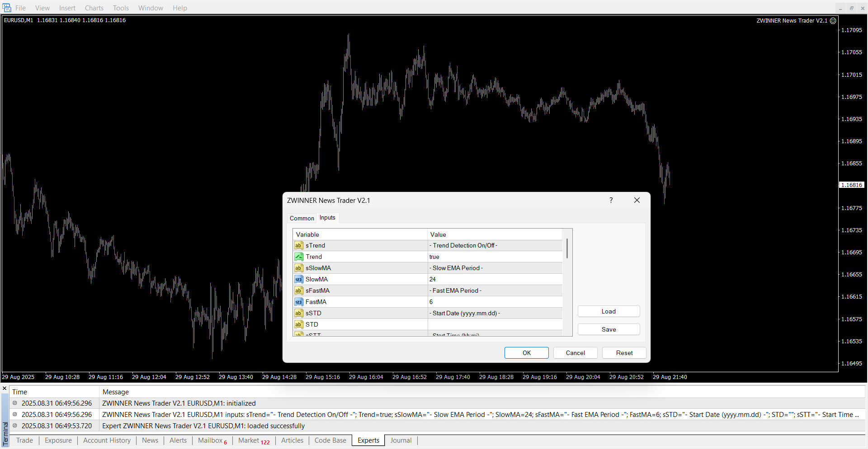Screen dimensions: 868x449
Task: Open the Charts menu
Action: [x=94, y=8]
